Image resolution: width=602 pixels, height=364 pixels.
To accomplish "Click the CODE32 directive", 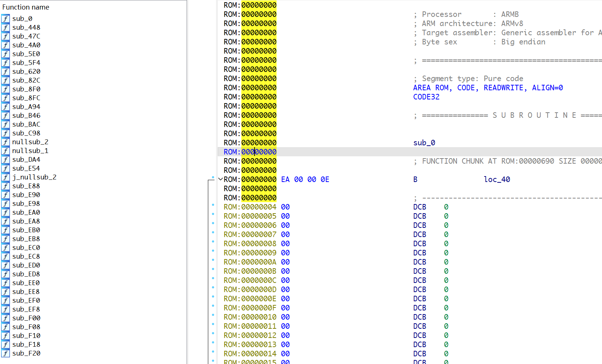I will 426,97.
